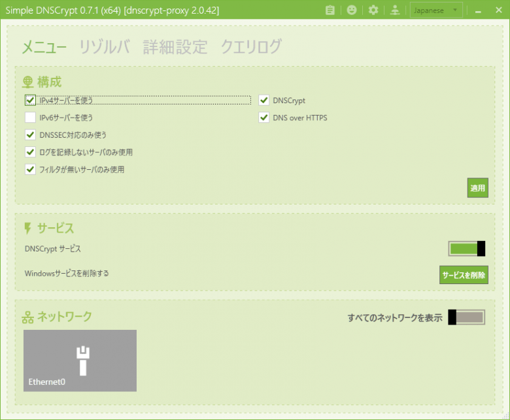Uncheck IPv4サーバーを使う checkbox
The image size is (510, 420).
(x=30, y=100)
